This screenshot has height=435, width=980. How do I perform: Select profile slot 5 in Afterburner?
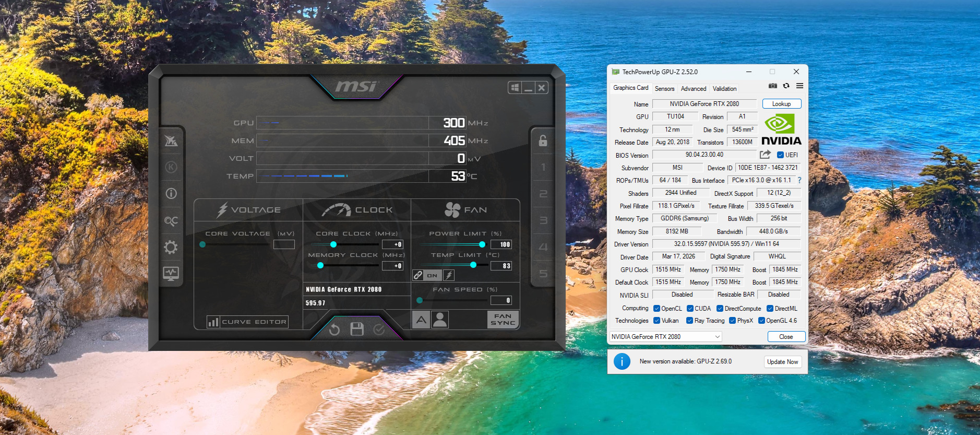tap(543, 274)
